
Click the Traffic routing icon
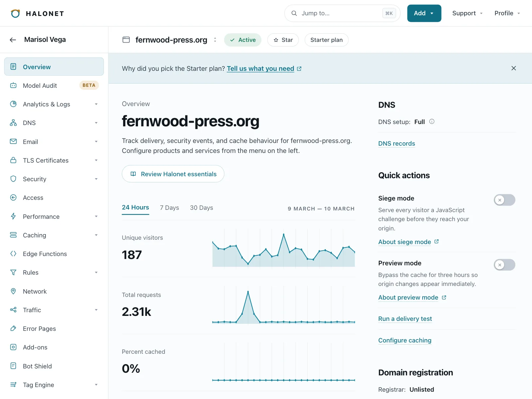pos(13,310)
